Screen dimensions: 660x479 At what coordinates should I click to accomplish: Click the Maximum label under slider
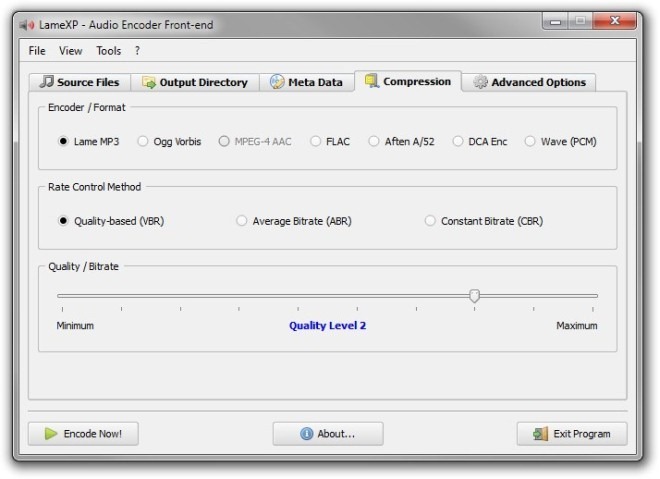click(577, 325)
